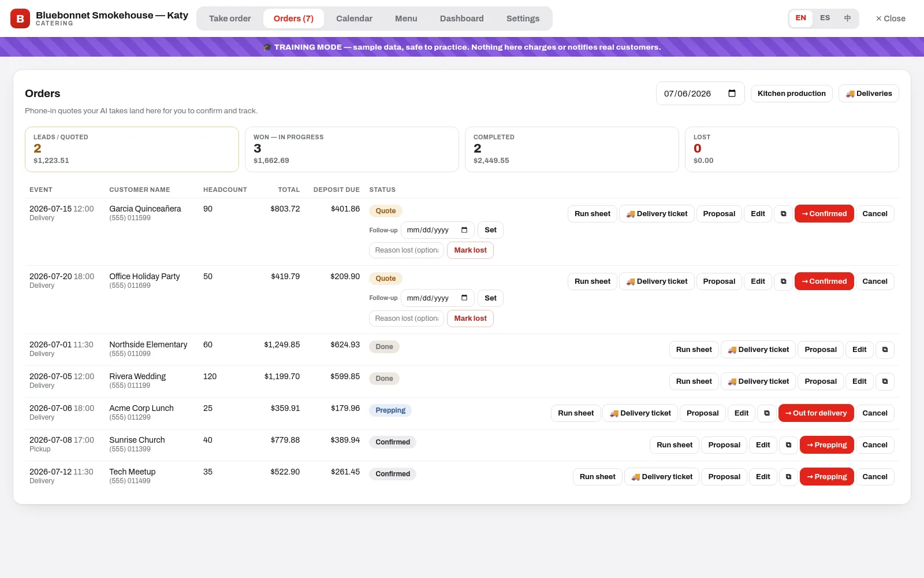The height and width of the screenshot is (578, 924).
Task: Mark Office Holiday Party order as lost
Action: coord(470,318)
